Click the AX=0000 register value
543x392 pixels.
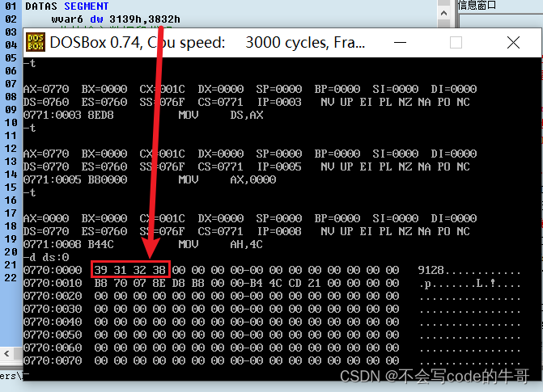coord(46,218)
